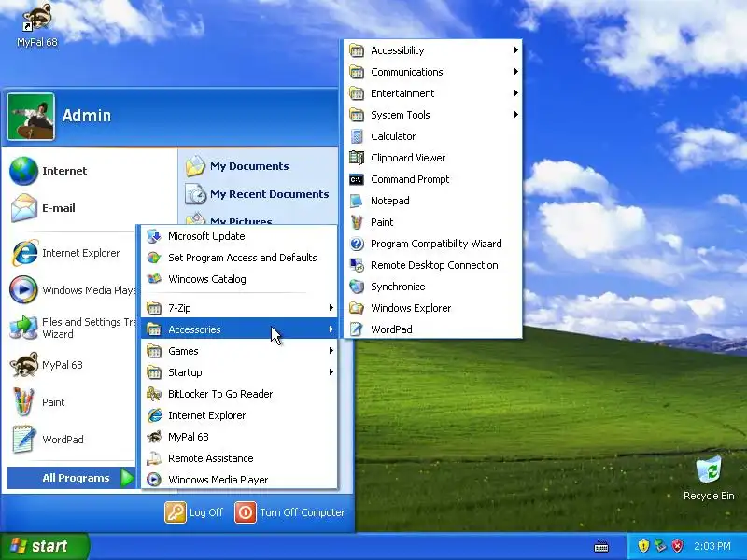747x560 pixels.
Task: Open the My Documents folder icon
Action: 195,166
